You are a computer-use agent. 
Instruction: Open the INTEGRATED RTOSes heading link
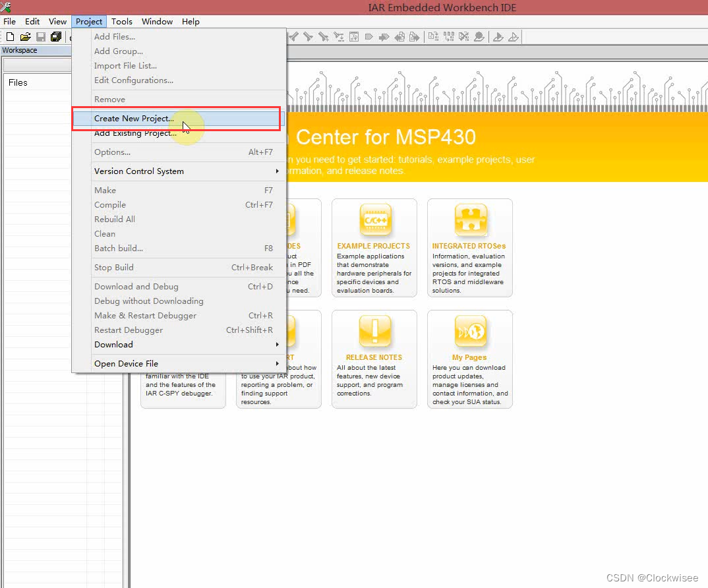(x=469, y=246)
